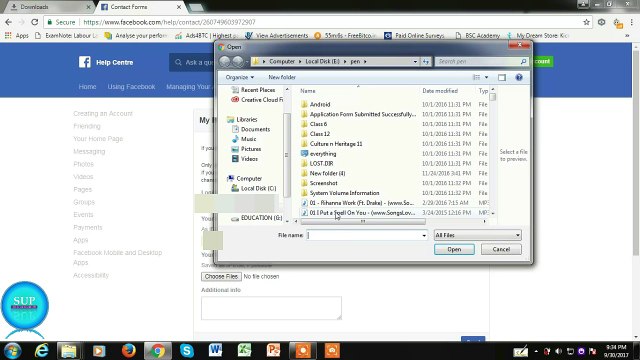Click the dialog Back navigation button
Viewport: 640px width, 360px height.
tap(225, 62)
